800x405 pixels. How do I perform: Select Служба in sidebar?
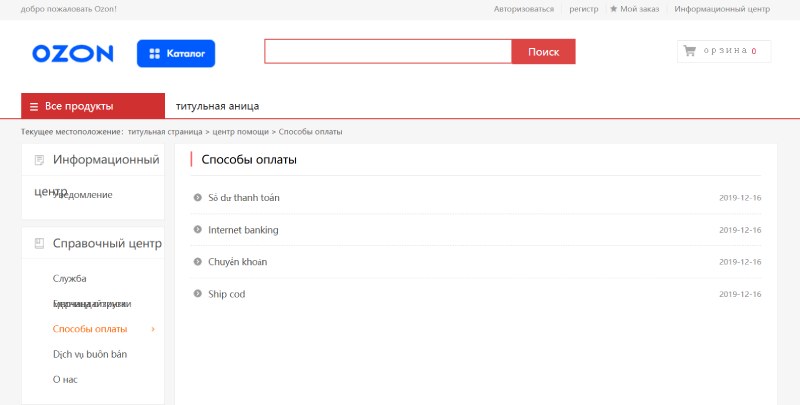point(69,279)
